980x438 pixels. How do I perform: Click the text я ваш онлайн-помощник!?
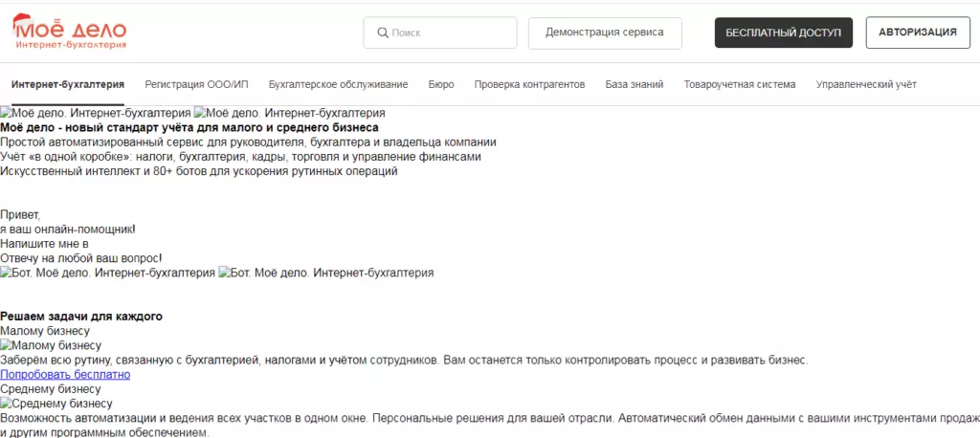coord(68,230)
